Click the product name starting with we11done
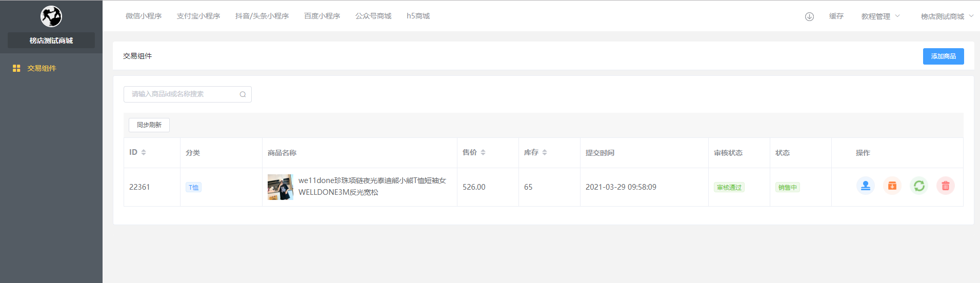This screenshot has height=283, width=980. 372,187
